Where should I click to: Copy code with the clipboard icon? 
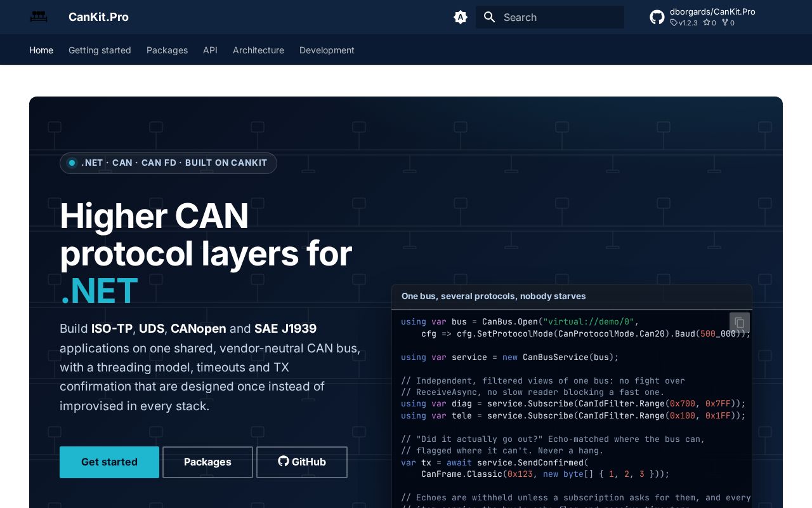coord(739,323)
